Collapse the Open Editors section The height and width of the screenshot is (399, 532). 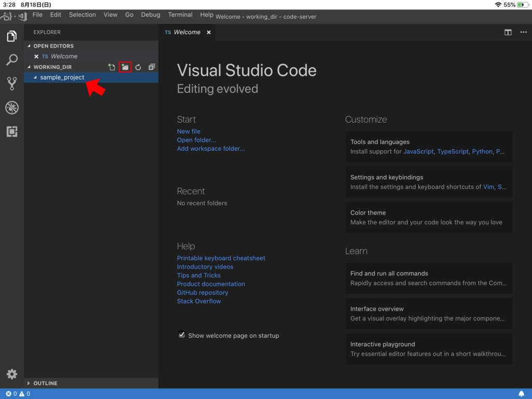pyautogui.click(x=29, y=46)
